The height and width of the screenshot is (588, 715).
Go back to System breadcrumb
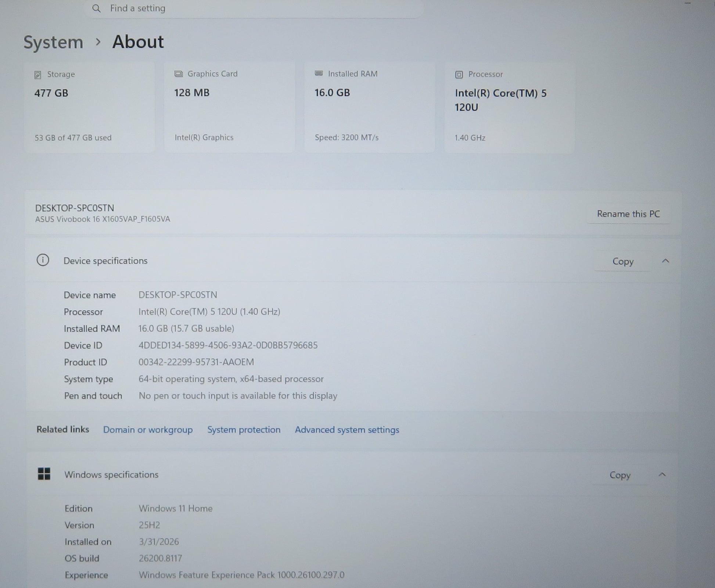54,42
